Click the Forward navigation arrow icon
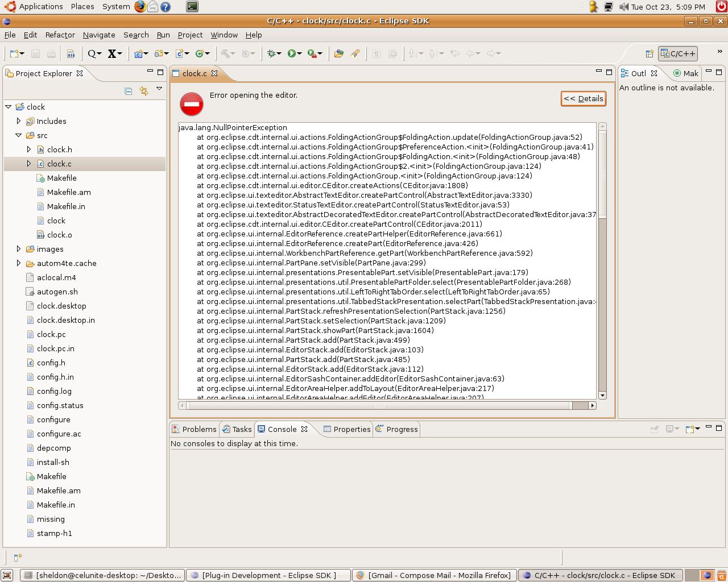 (491, 53)
